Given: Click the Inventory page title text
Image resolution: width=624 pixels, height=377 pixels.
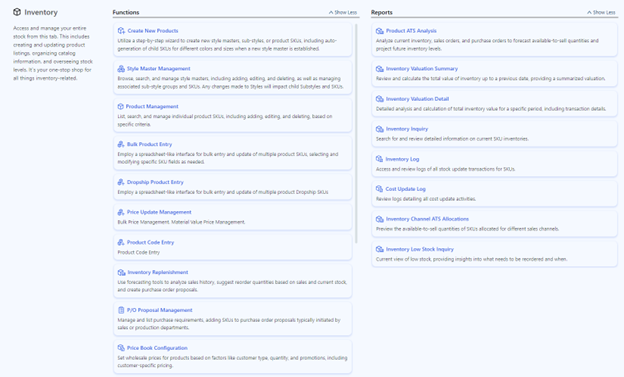Looking at the screenshot, I should coord(41,12).
